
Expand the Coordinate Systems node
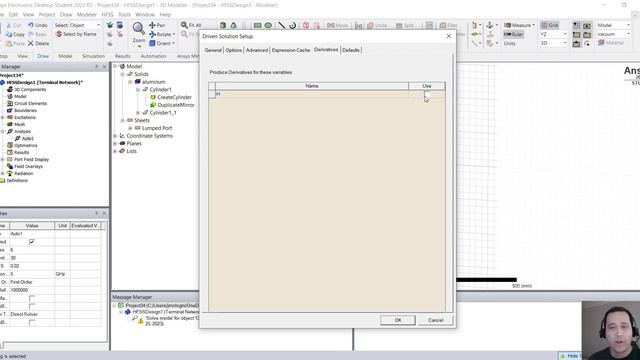click(115, 136)
